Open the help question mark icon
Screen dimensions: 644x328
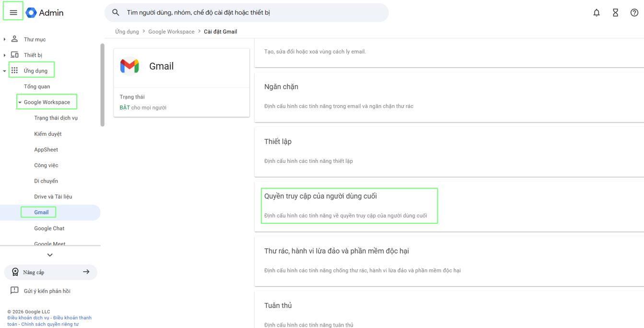point(634,12)
